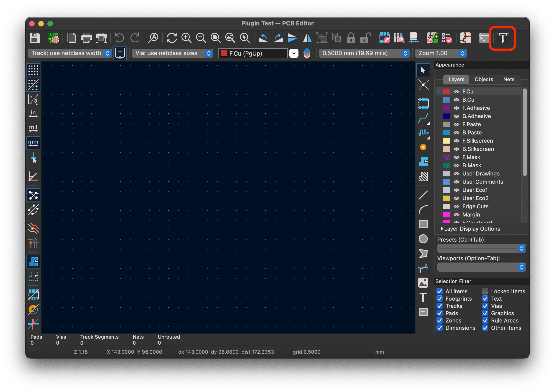This screenshot has height=392, width=555.
Task: Uncheck the Footprints selection filter
Action: pos(440,299)
